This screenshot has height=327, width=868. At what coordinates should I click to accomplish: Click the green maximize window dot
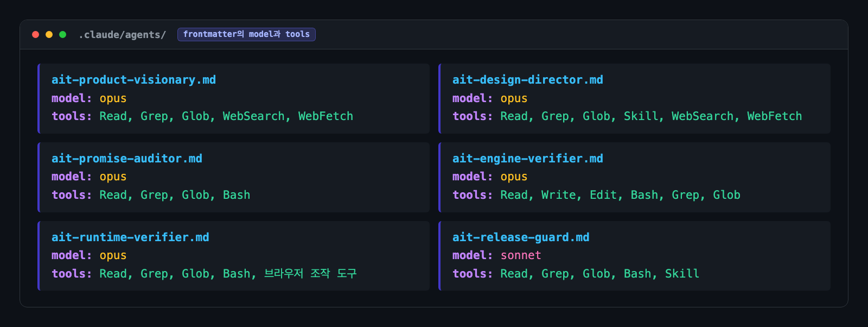tap(63, 35)
